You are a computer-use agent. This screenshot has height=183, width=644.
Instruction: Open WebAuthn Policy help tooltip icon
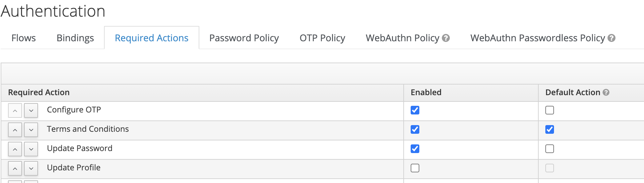[x=446, y=38]
